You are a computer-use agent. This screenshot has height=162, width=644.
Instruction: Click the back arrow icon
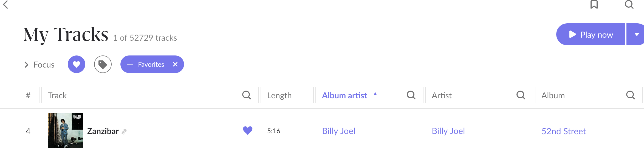5,4
